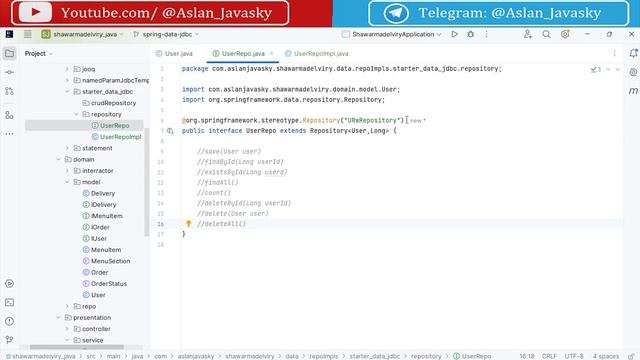Click CRLF line separator in status bar

click(549, 356)
